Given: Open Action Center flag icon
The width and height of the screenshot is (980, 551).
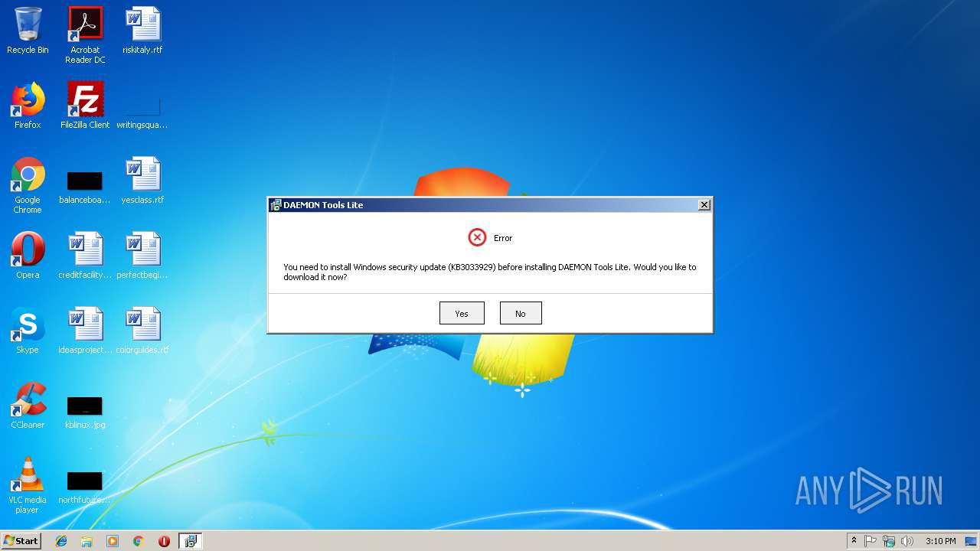Looking at the screenshot, I should [871, 541].
